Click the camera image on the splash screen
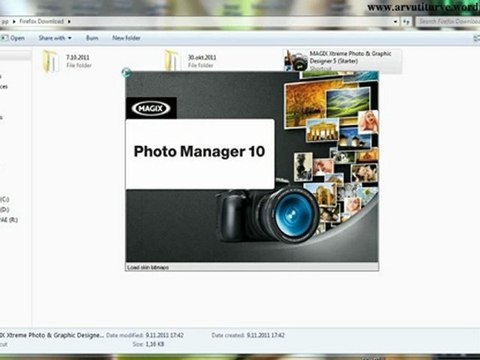480x360 pixels. 268,214
